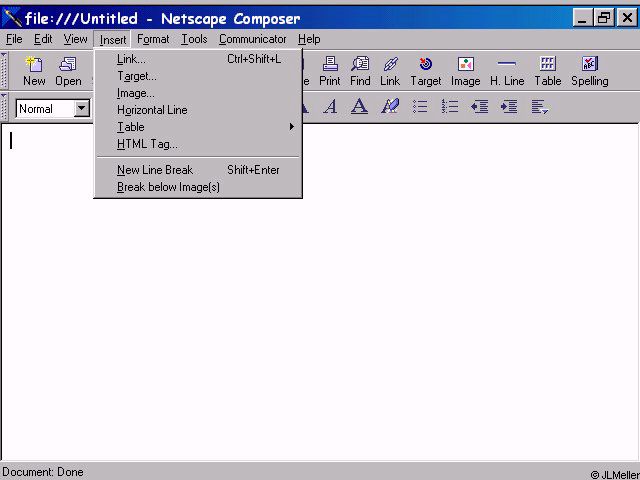The height and width of the screenshot is (480, 640).
Task: Apply italic with the slanted A icon
Action: tap(330, 107)
